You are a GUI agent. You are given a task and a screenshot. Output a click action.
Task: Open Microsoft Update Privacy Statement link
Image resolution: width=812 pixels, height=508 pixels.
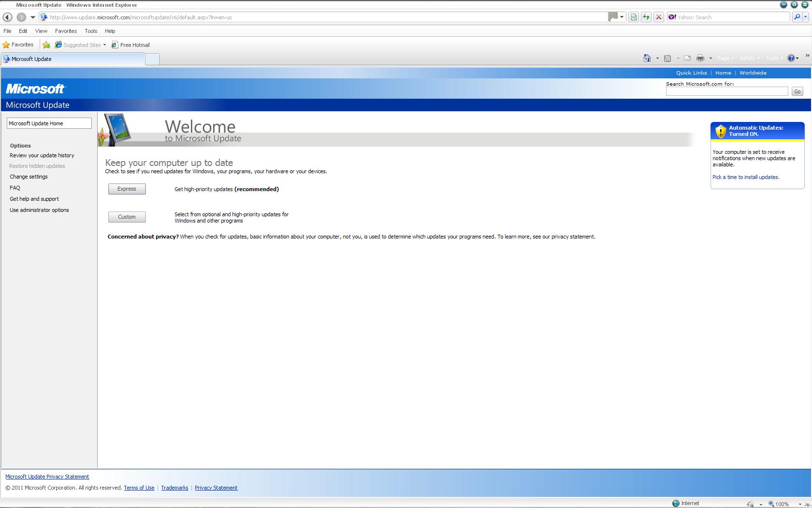[47, 477]
